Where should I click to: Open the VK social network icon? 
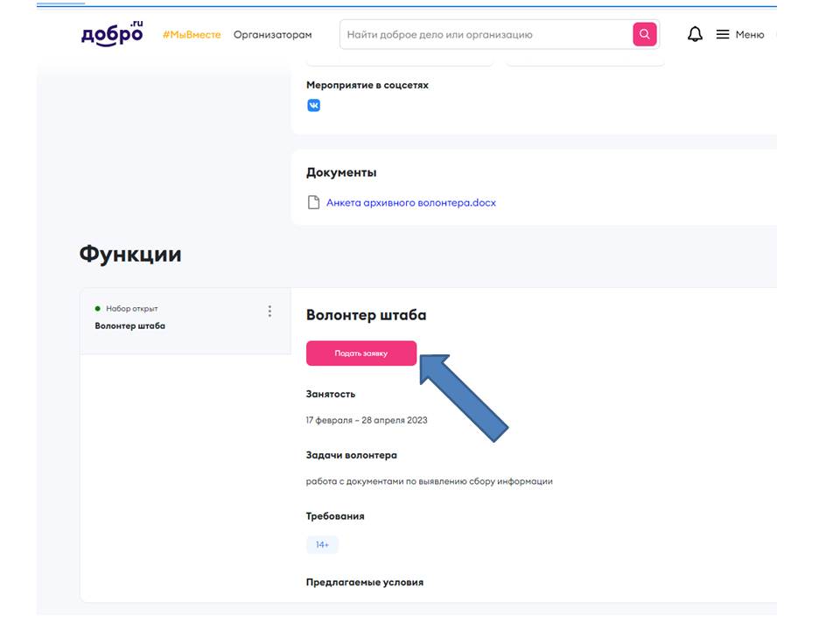pyautogui.click(x=314, y=106)
